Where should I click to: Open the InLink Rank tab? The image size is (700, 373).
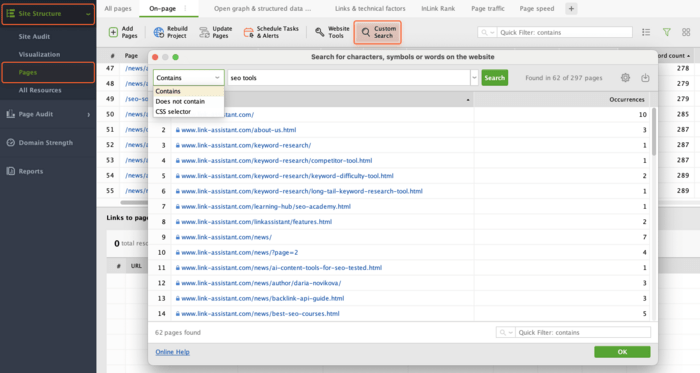click(438, 8)
